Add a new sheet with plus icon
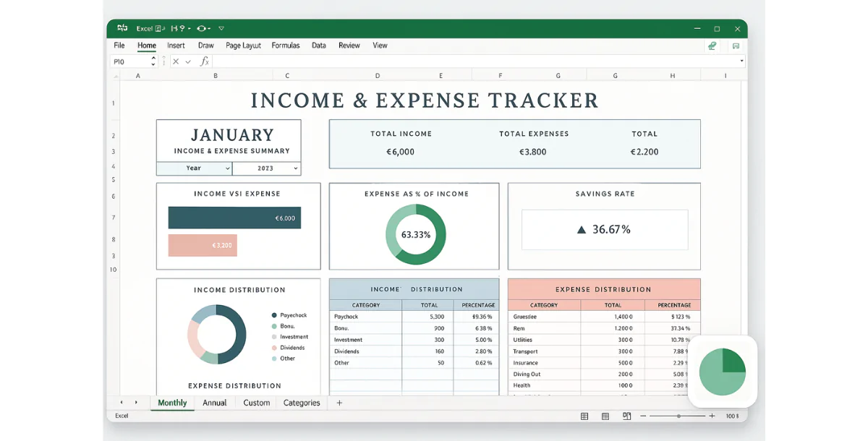Viewport: 868px width, 441px height. click(x=339, y=403)
